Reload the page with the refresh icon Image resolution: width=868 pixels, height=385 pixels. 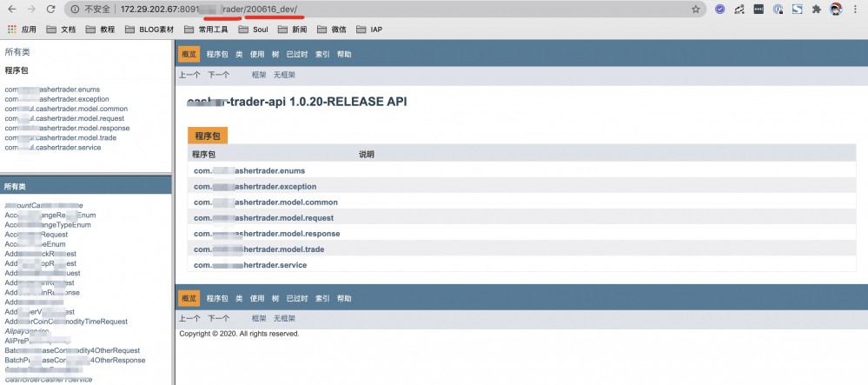pos(51,9)
